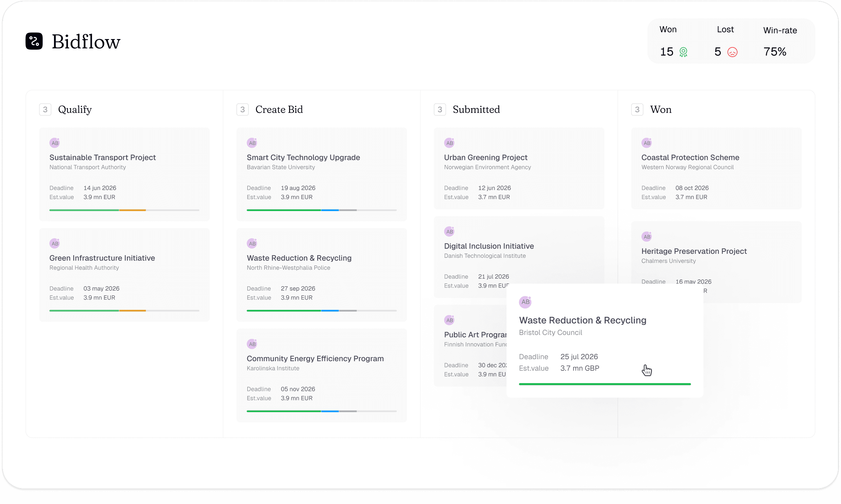Click the red sad face icon
The image size is (841, 504).
coord(732,52)
